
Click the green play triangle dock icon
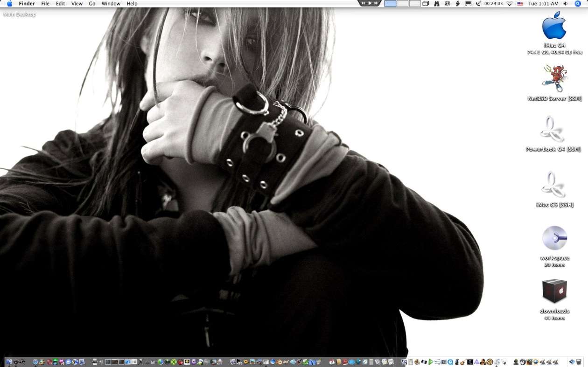point(431,361)
